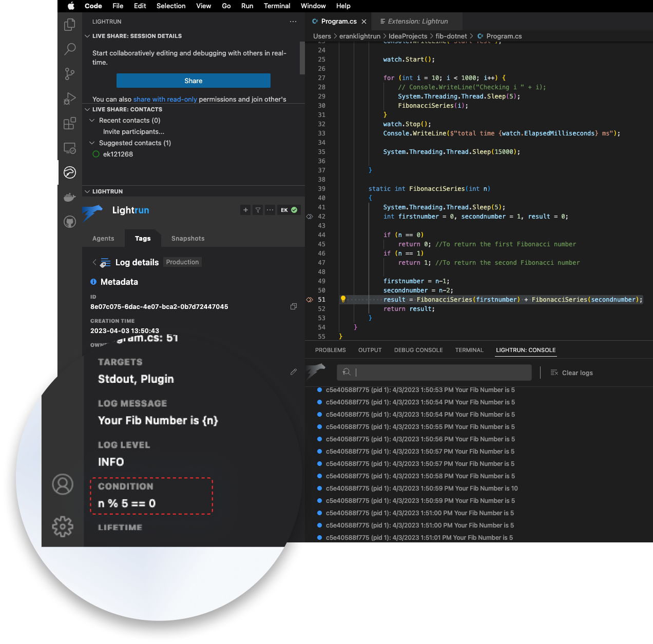
Task: Click the Lightrun log marker on line 42
Action: tap(310, 217)
